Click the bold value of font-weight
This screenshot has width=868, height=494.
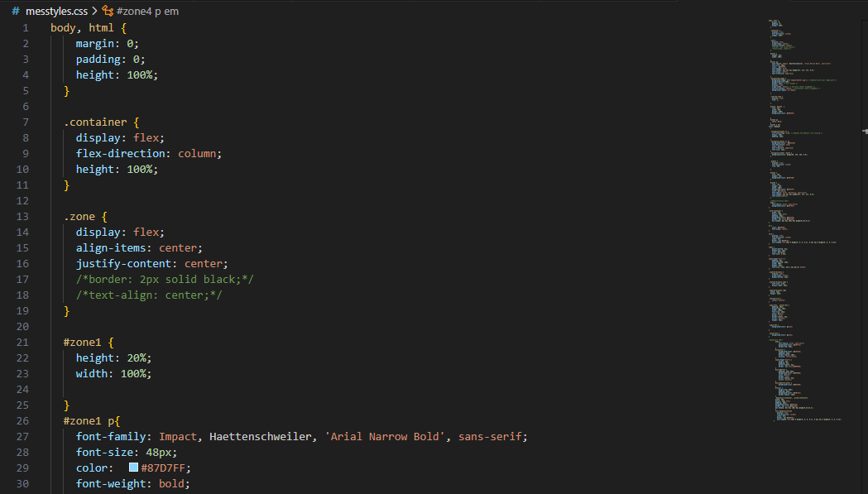pos(171,483)
